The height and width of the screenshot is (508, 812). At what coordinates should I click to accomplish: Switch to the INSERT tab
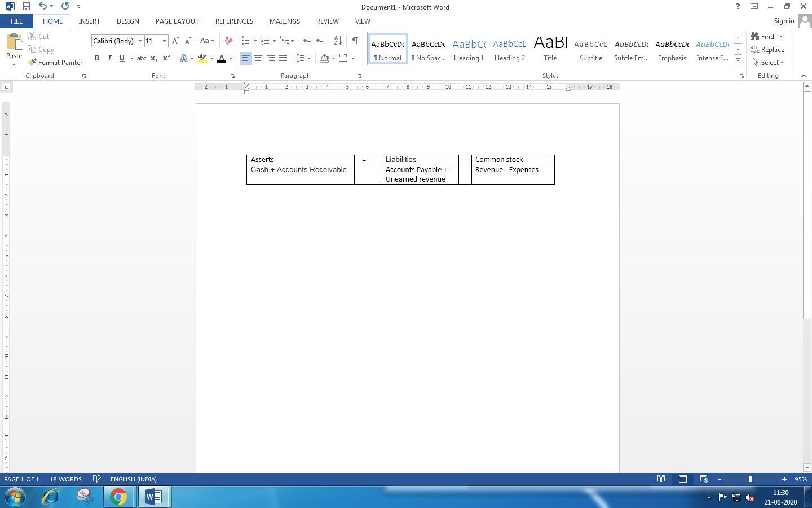89,21
